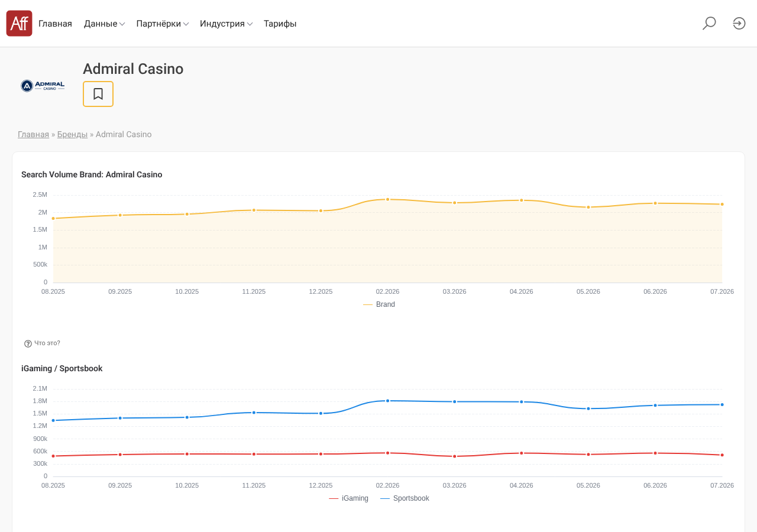This screenshot has height=532, width=757.
Task: Click the 2.1M axis label
Action: point(40,388)
